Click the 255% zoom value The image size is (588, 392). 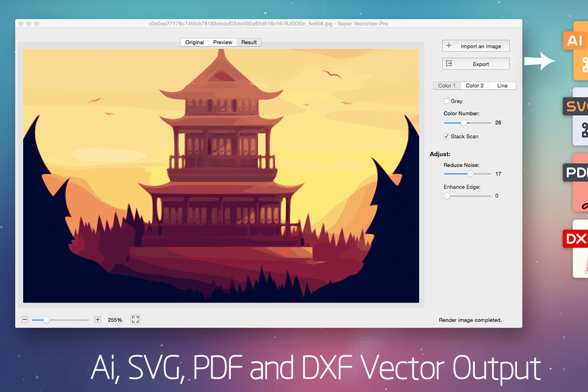[115, 320]
